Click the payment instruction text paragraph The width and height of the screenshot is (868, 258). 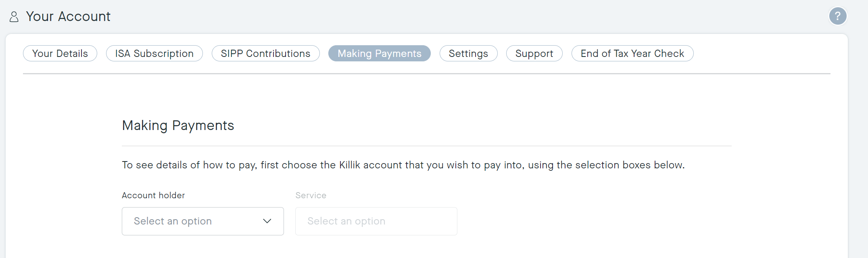403,165
